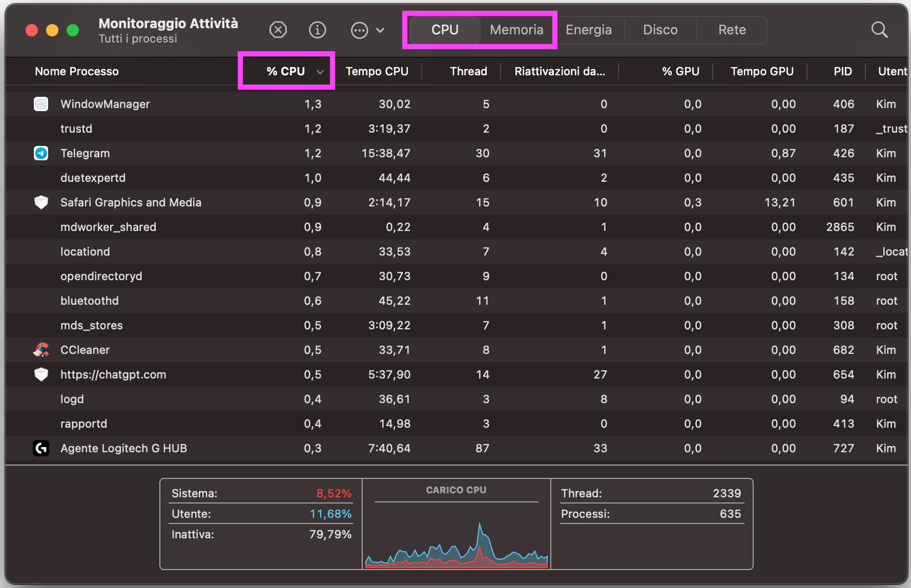Click the search magnifier icon

pos(879,30)
